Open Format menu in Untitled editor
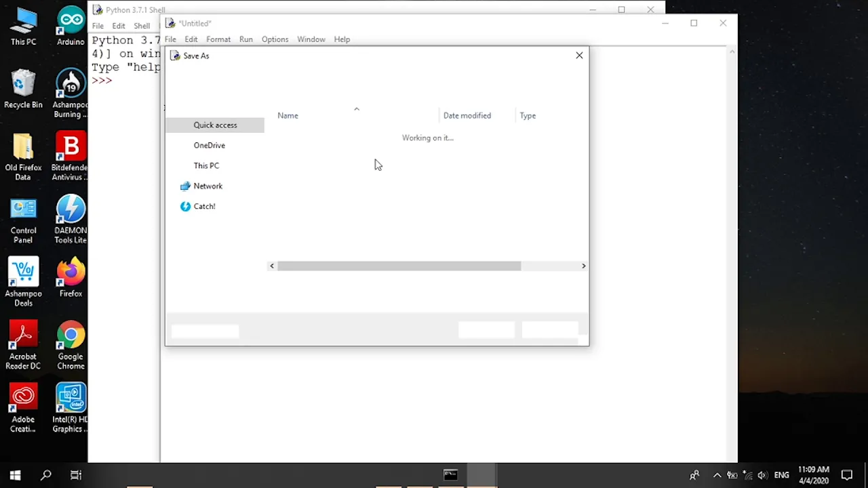This screenshot has width=868, height=488. point(218,39)
